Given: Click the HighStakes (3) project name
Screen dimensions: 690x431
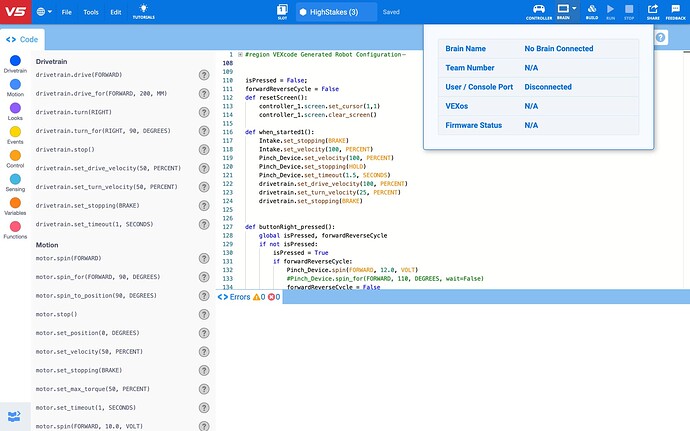Looking at the screenshot, I should 334,12.
